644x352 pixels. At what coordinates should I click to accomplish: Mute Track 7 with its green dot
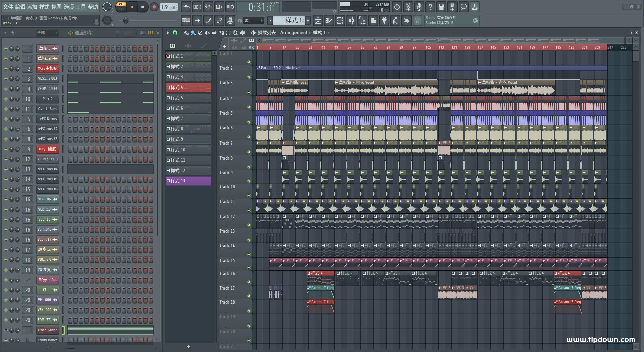tap(249, 152)
